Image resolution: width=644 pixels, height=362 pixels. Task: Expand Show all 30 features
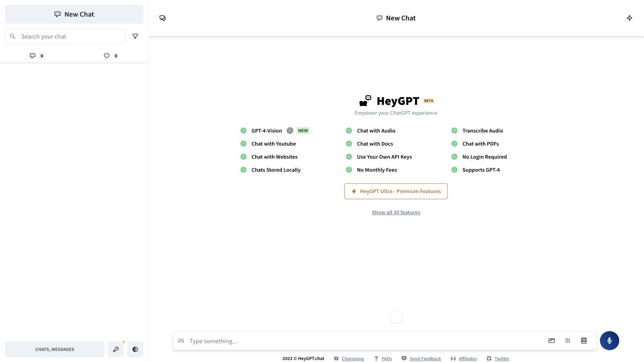tap(396, 213)
